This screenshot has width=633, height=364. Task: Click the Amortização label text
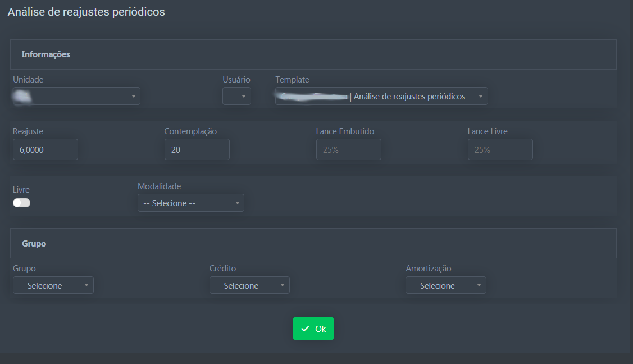coord(428,269)
